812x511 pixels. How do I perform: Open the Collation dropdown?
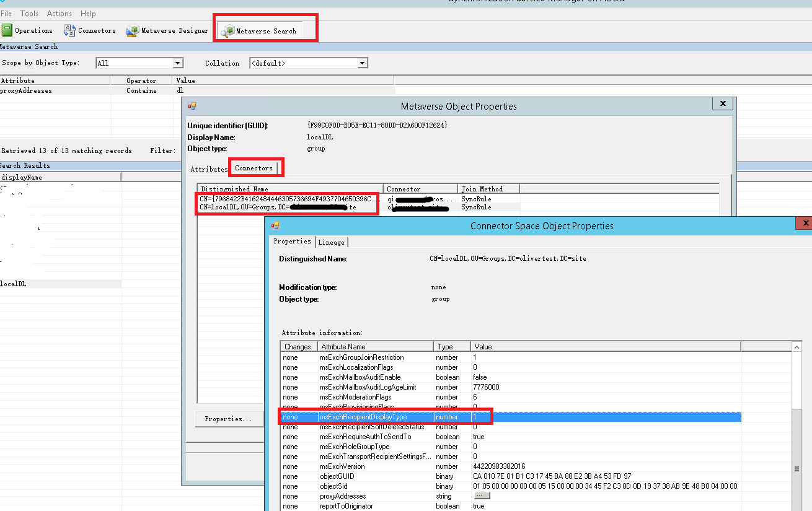(x=363, y=63)
